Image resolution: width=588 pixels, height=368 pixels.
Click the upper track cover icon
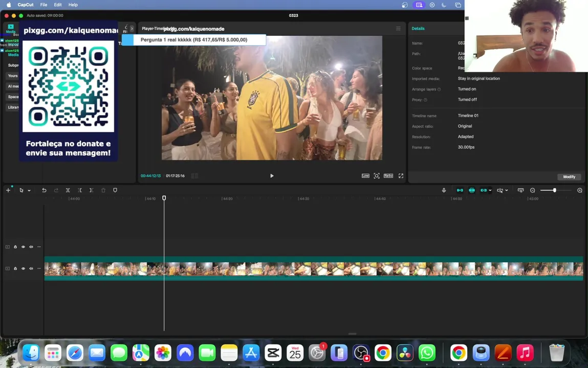[8, 247]
